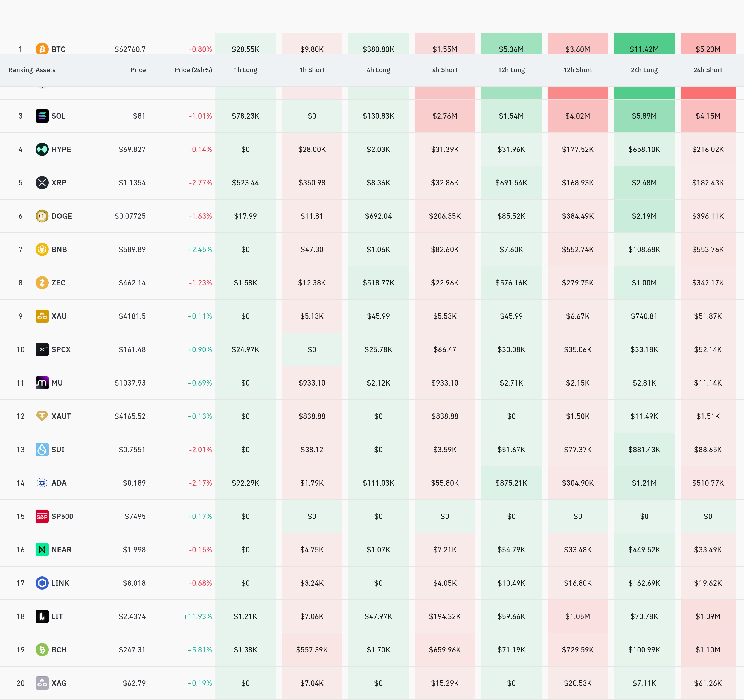Open the DOGE coin icon

point(42,216)
